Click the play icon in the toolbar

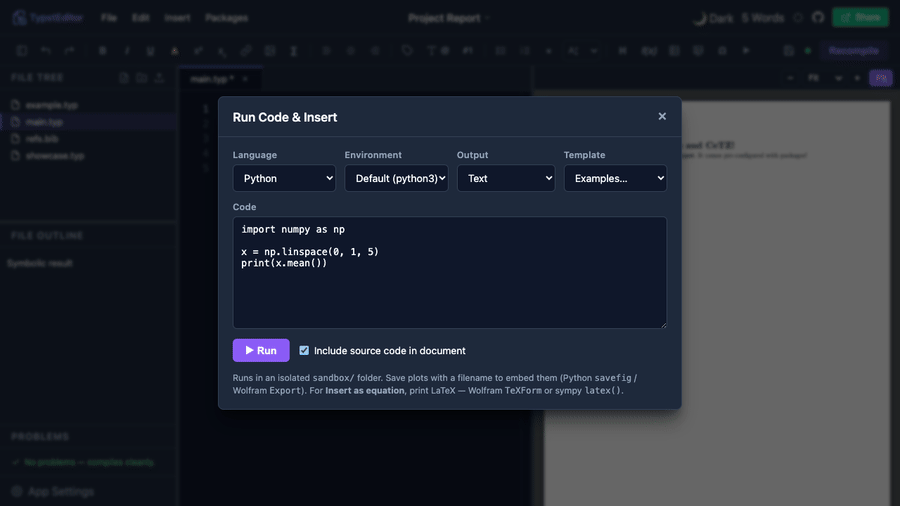tap(746, 50)
